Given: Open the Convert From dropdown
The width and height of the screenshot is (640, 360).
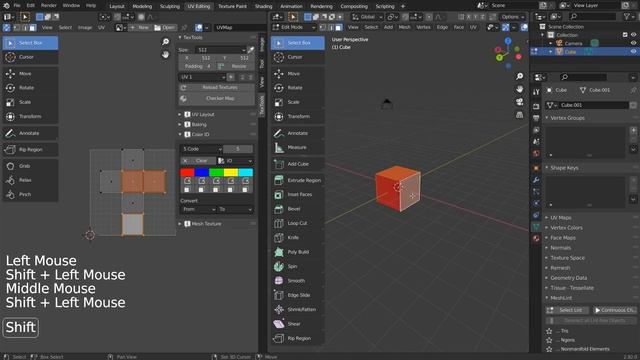Looking at the screenshot, I should point(198,209).
